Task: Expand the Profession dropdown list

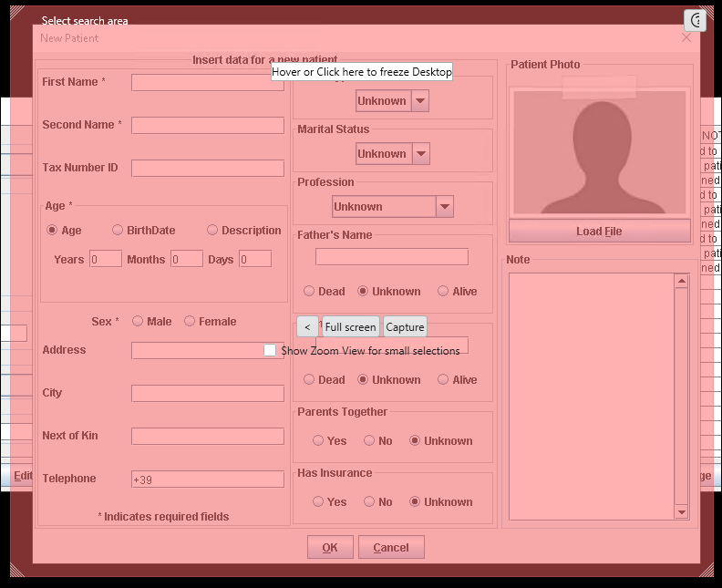Action: (444, 207)
